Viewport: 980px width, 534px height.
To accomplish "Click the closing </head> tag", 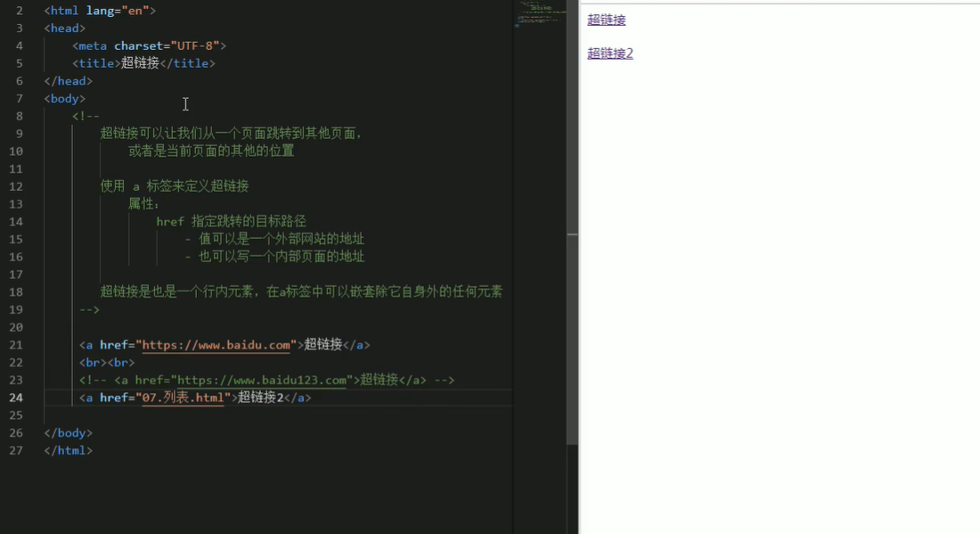I will click(68, 81).
